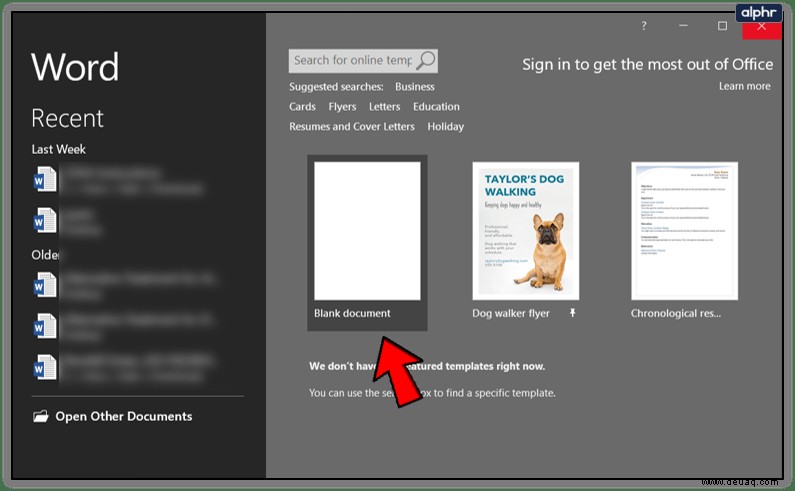Select the Cards suggested search

coord(302,107)
